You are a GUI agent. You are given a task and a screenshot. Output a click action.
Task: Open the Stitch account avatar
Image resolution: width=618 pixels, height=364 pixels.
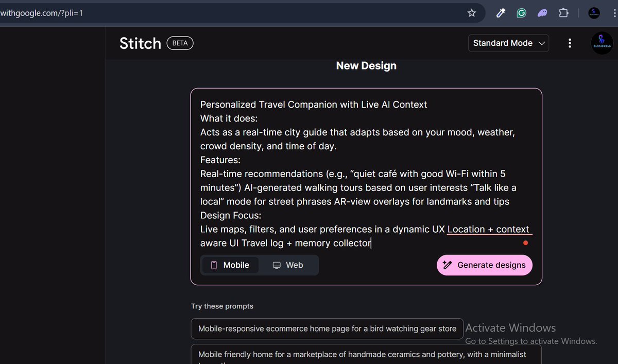pyautogui.click(x=602, y=43)
